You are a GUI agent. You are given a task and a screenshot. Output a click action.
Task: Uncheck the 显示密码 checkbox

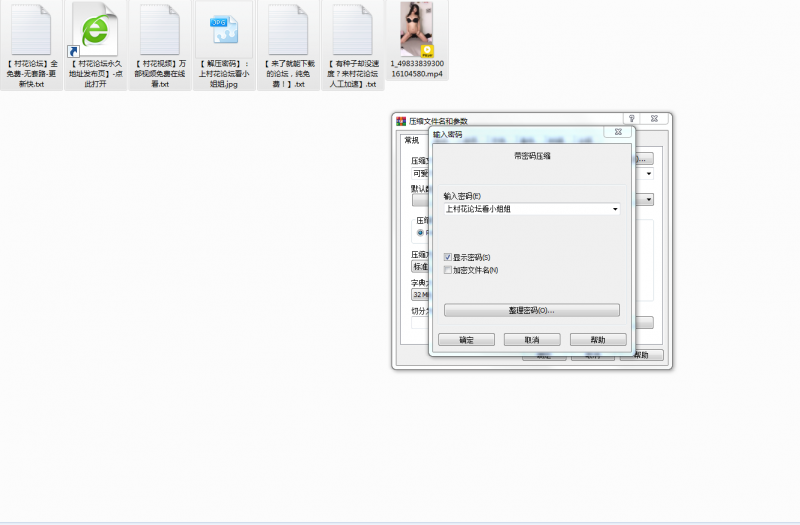(x=448, y=257)
